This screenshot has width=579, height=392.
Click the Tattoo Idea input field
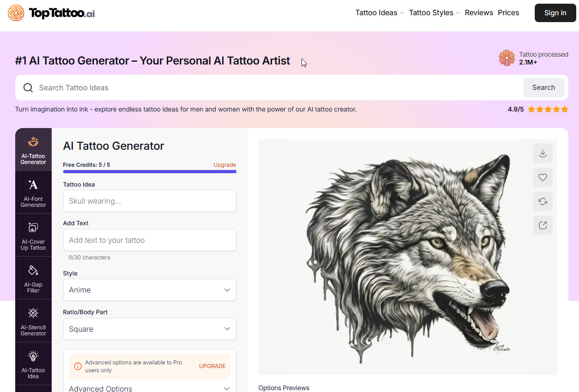coord(149,201)
